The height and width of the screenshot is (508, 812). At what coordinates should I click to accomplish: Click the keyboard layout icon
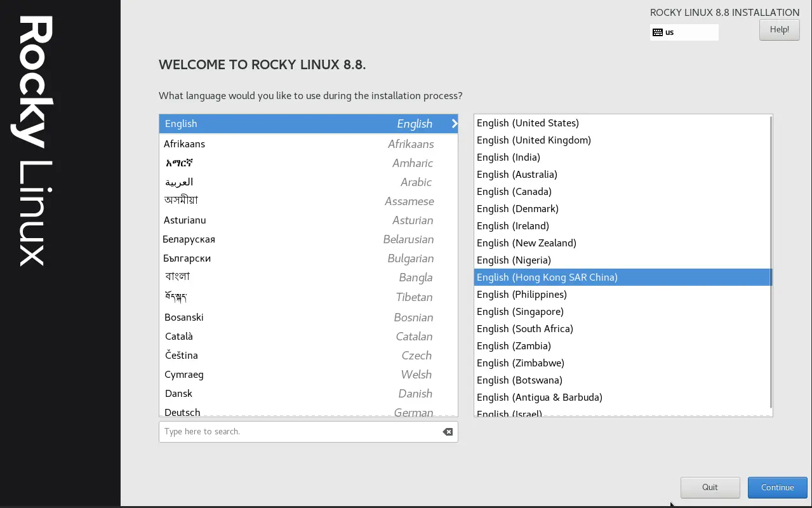pyautogui.click(x=658, y=32)
